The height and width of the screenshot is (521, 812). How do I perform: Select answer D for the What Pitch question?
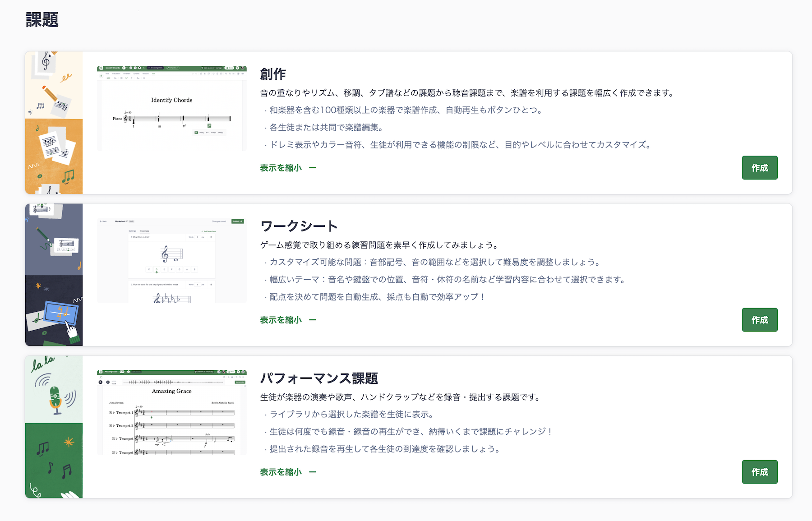tap(157, 269)
